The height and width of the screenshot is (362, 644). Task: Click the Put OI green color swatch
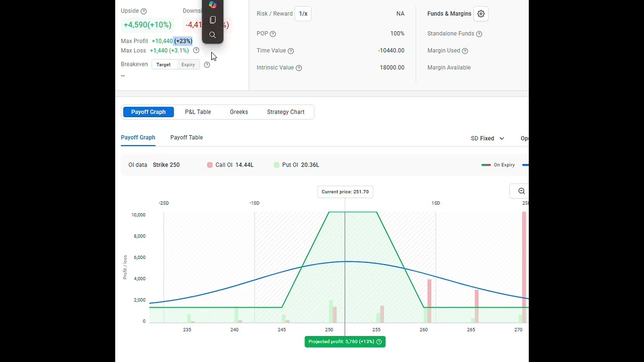277,165
